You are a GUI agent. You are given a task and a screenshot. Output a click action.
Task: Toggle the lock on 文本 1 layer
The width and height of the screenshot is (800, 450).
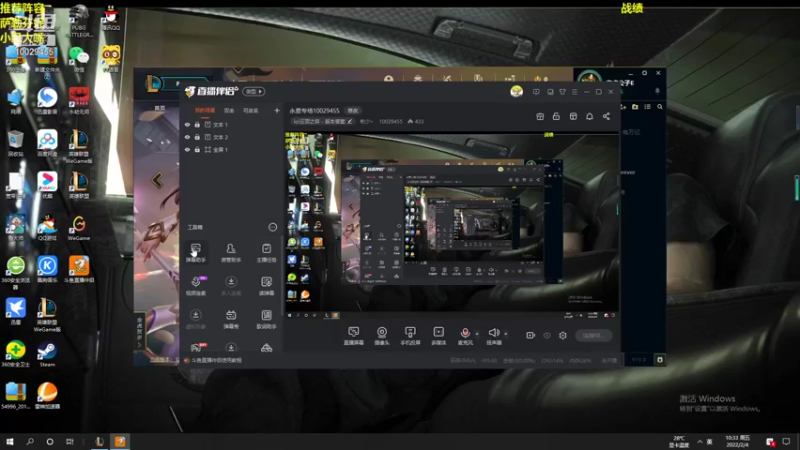coord(197,124)
